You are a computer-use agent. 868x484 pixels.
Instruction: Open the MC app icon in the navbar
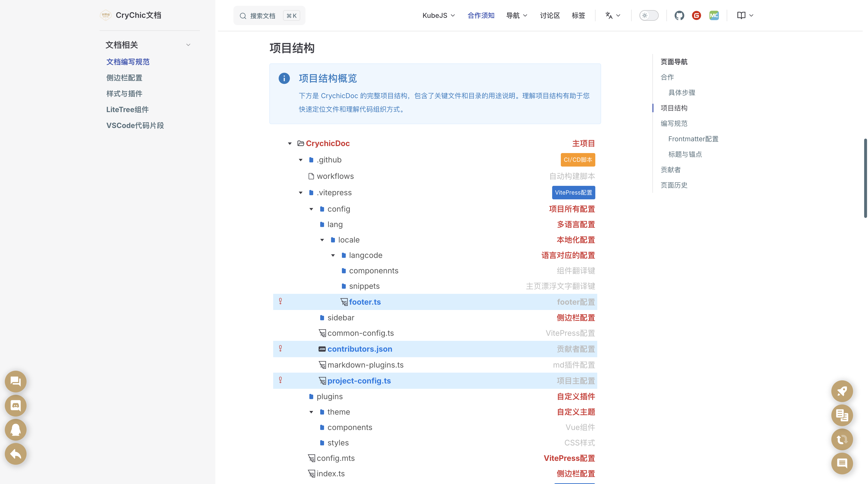point(714,15)
